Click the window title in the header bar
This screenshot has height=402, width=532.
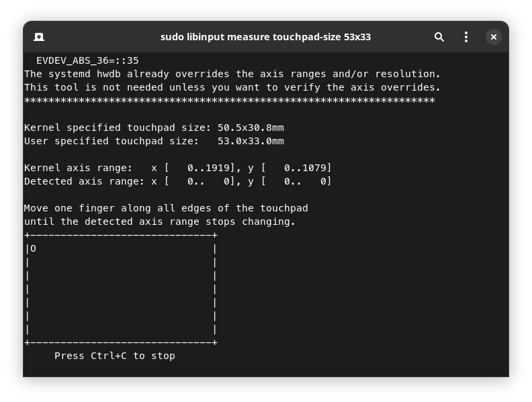(x=265, y=37)
